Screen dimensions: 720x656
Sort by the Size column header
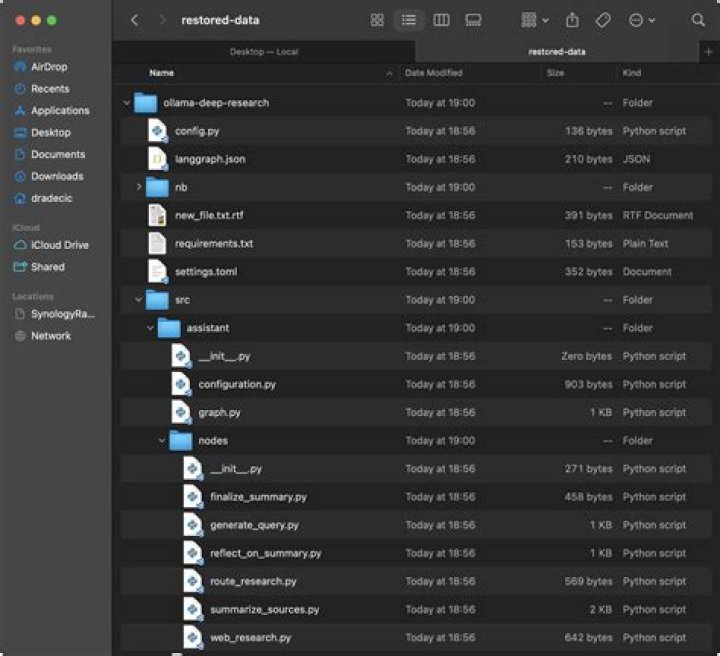tap(555, 73)
